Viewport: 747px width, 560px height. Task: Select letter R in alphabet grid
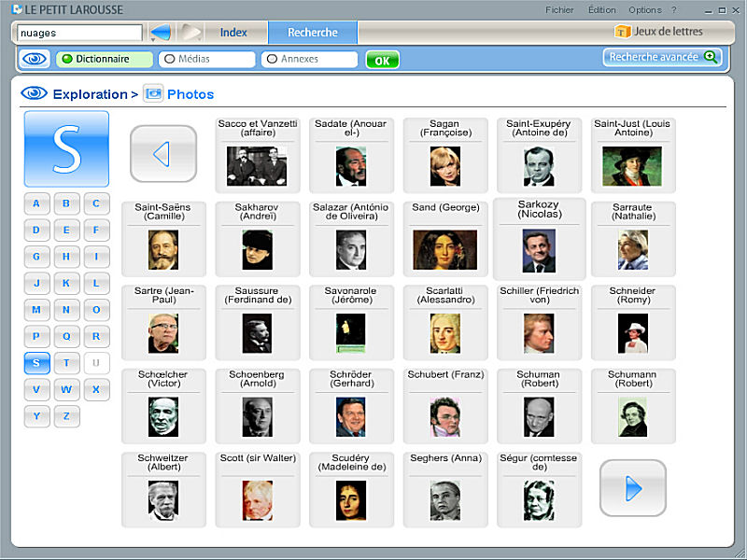pyautogui.click(x=96, y=337)
